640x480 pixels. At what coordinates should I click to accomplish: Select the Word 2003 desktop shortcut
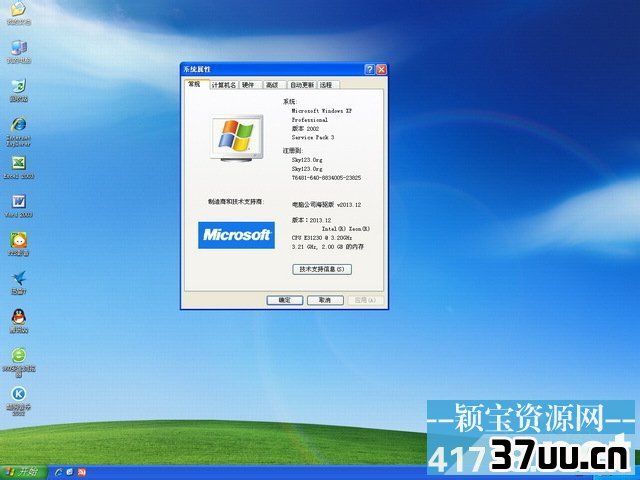[x=19, y=206]
